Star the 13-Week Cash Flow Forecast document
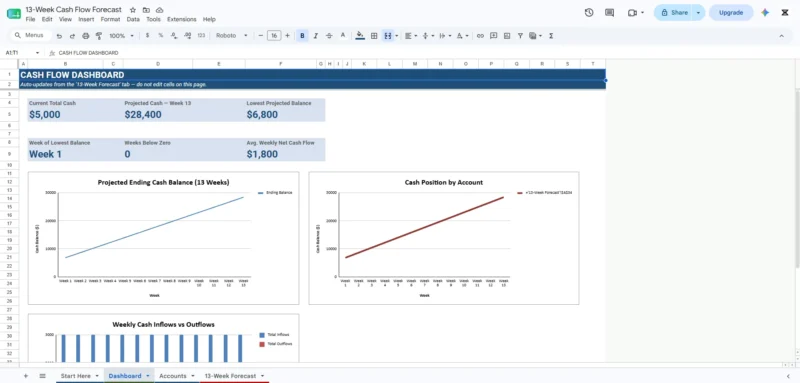Image resolution: width=800 pixels, height=383 pixels. click(x=133, y=10)
